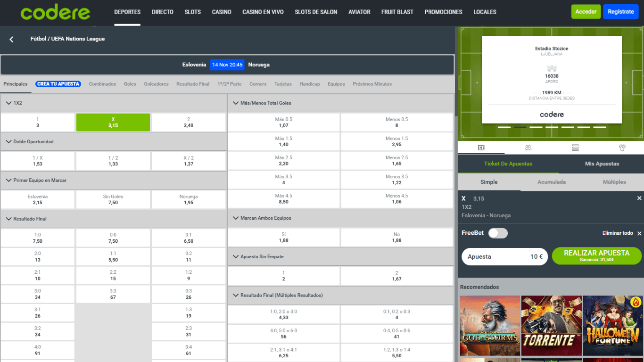Select home win 1 at odds 3
Screen dimensions: 644x362
point(38,123)
